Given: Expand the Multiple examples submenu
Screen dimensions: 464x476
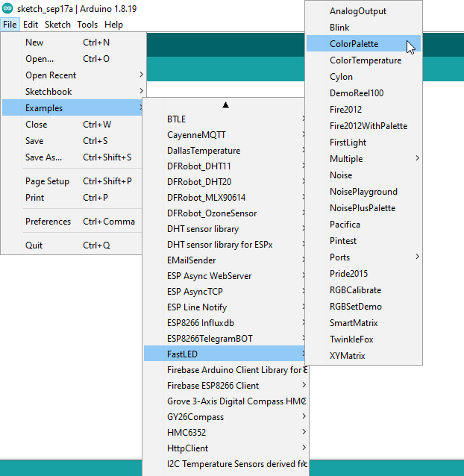Looking at the screenshot, I should [x=363, y=158].
